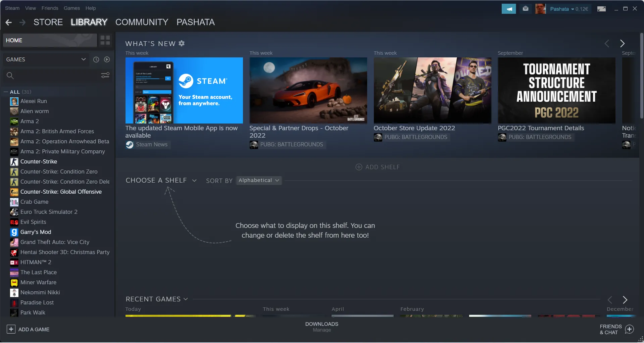644x343 pixels.
Task: Click the Steam News logo icon
Action: tap(130, 145)
